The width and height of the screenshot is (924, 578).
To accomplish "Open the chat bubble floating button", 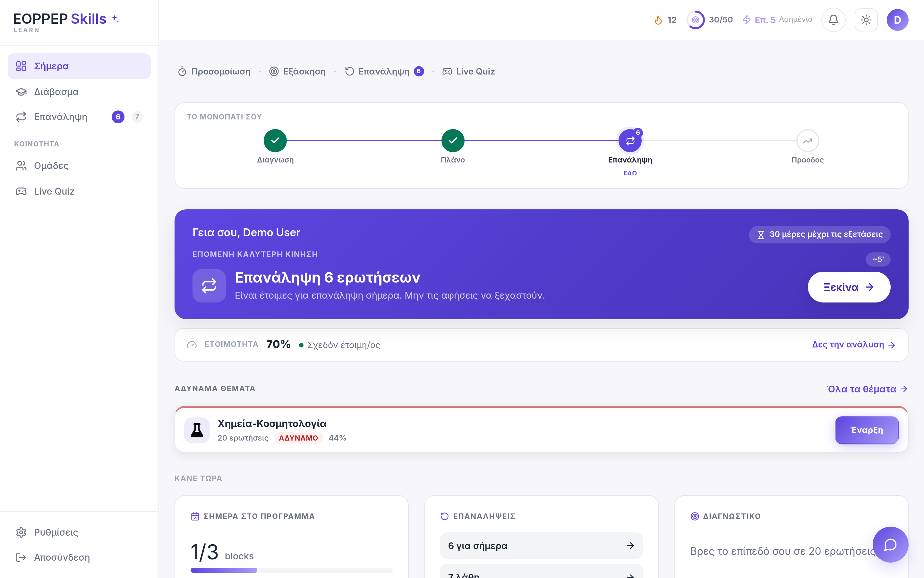I will point(890,544).
